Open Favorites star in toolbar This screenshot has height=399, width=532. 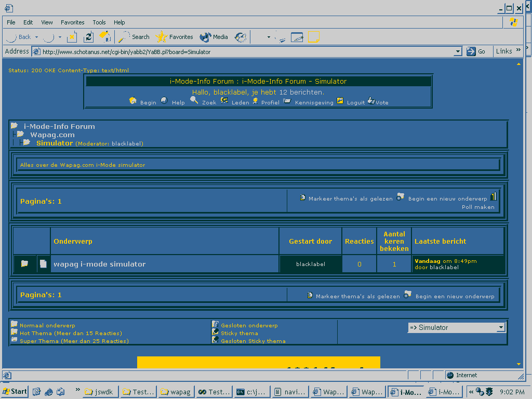[x=175, y=37]
